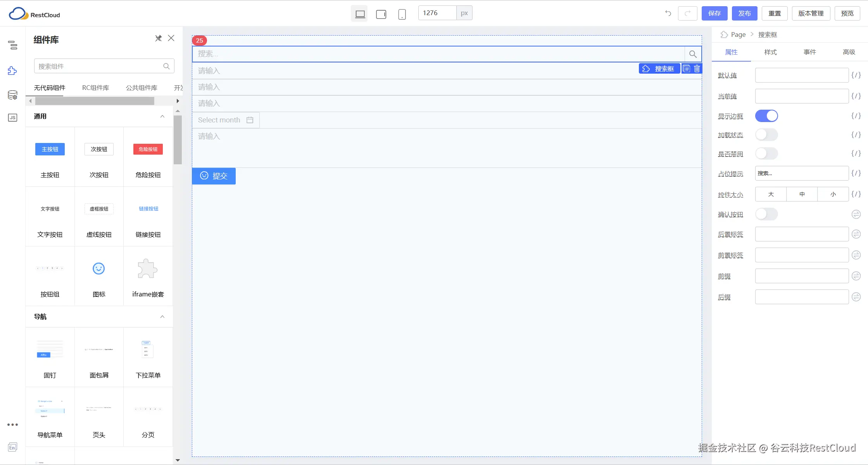This screenshot has width=868, height=465.
Task: Select desktop device preview icon
Action: 360,14
